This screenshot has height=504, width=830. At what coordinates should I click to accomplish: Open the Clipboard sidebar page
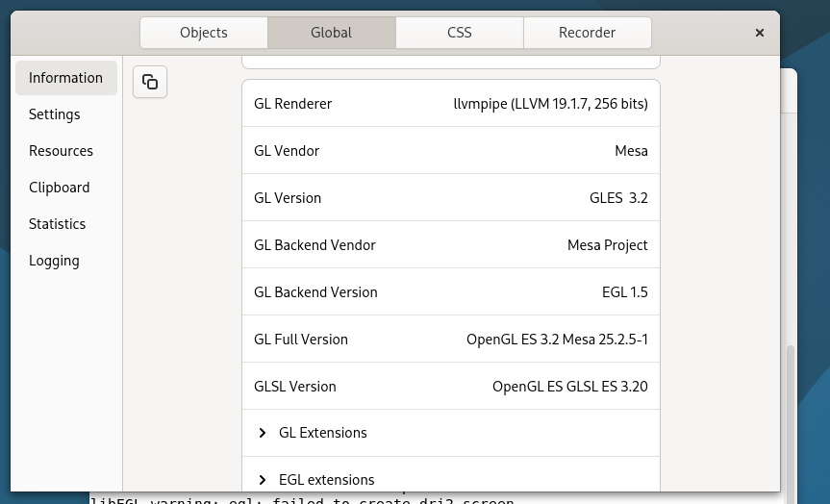pos(59,188)
